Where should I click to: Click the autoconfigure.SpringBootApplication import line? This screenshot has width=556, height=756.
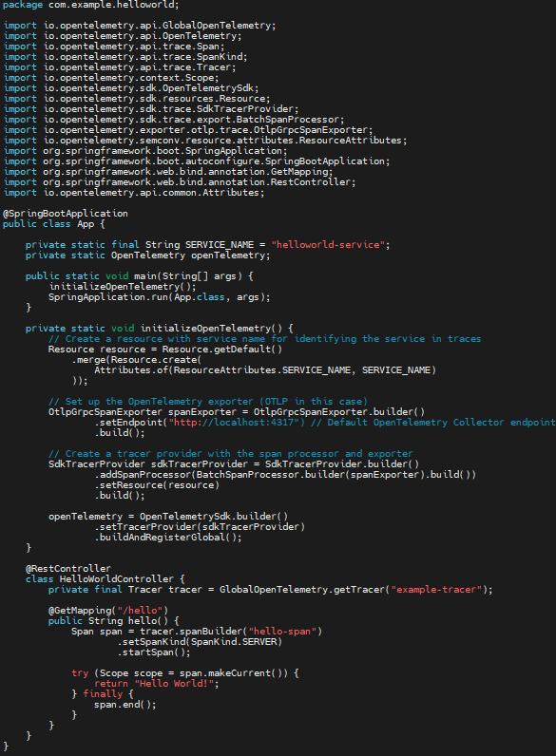197,161
